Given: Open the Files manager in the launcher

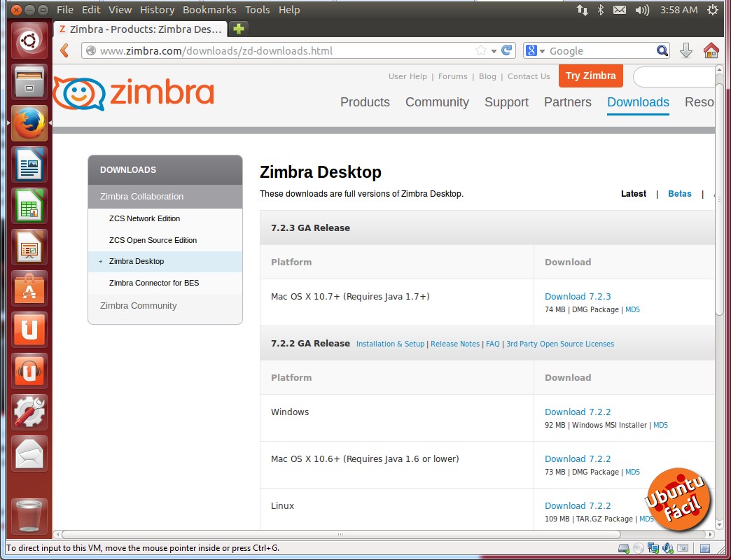Looking at the screenshot, I should [x=29, y=82].
